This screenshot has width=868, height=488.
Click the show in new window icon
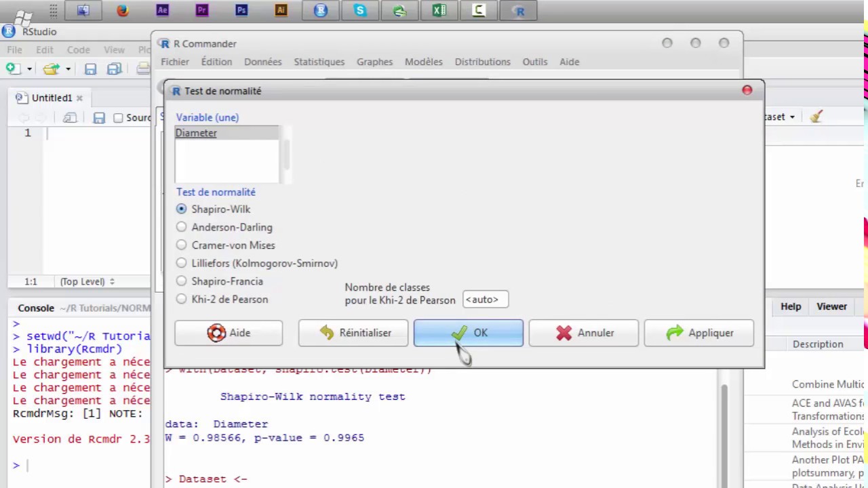click(70, 118)
